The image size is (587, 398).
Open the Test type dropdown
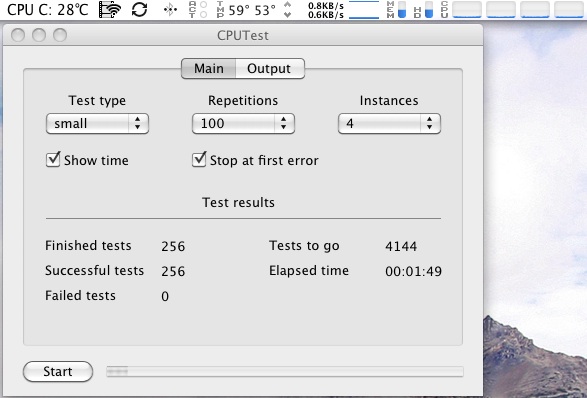pos(97,124)
